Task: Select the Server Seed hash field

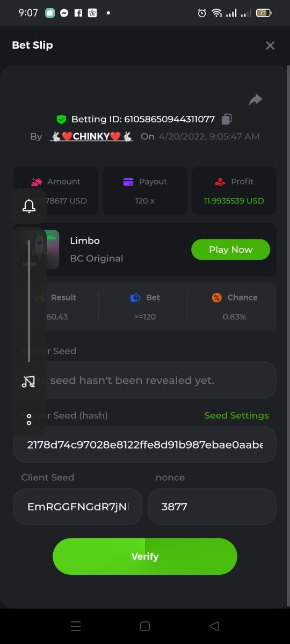Action: pyautogui.click(x=145, y=444)
